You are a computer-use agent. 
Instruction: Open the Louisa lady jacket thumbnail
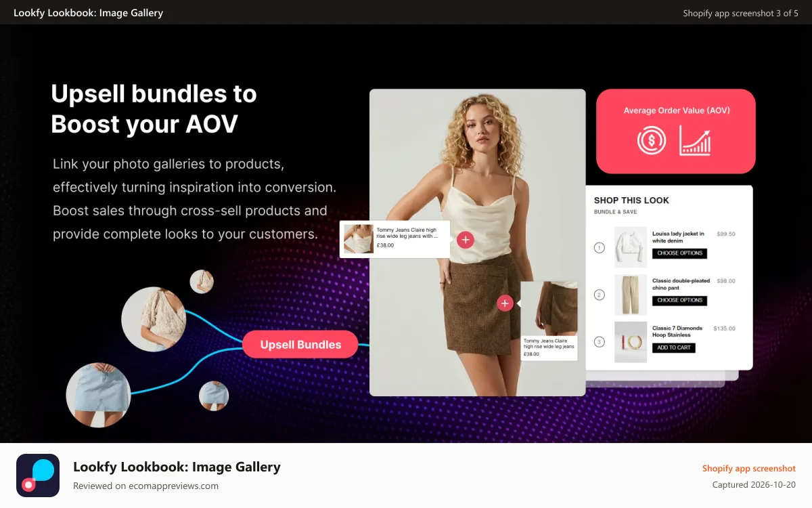(631, 247)
